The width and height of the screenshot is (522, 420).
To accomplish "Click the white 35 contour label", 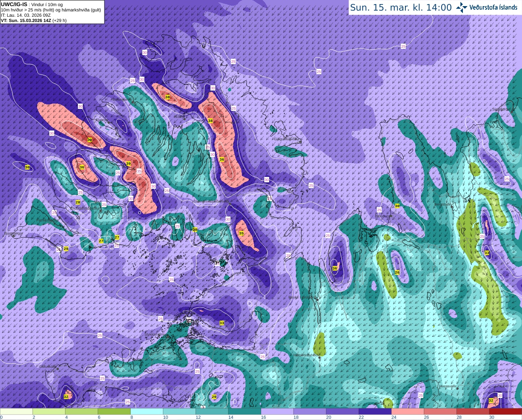I will pos(139,172).
